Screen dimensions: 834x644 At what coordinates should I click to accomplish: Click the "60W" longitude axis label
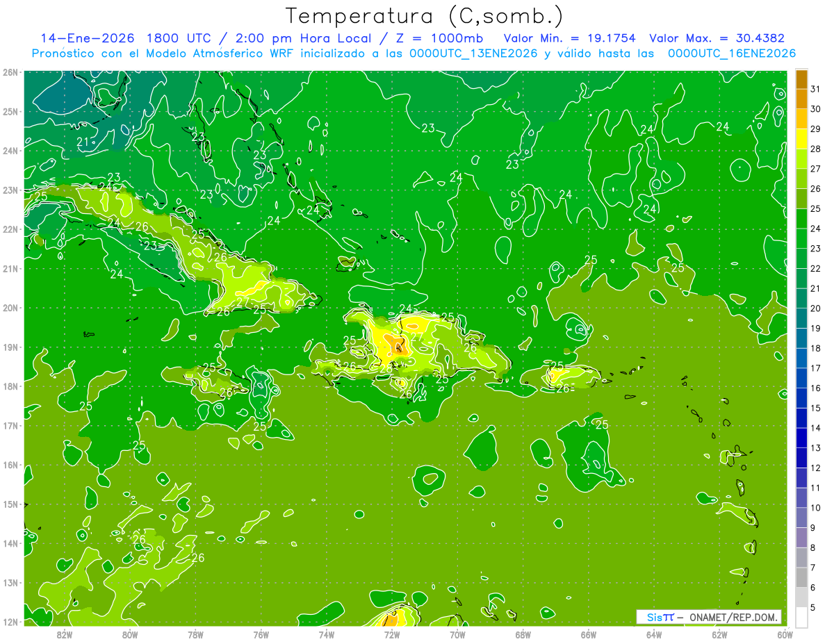785,634
